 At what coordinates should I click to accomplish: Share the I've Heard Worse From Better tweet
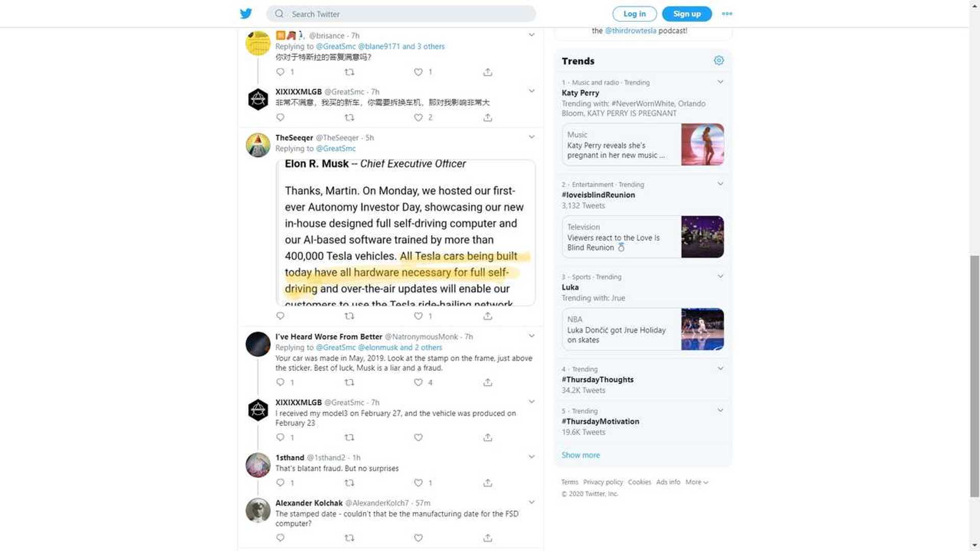coord(487,383)
